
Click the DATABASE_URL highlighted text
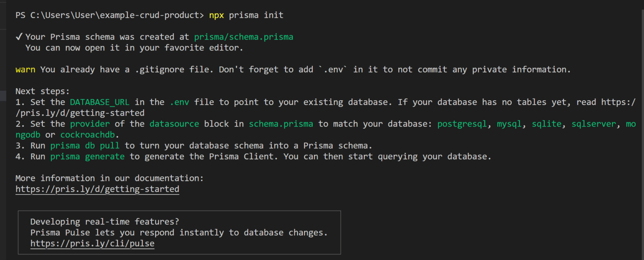pyautogui.click(x=99, y=102)
